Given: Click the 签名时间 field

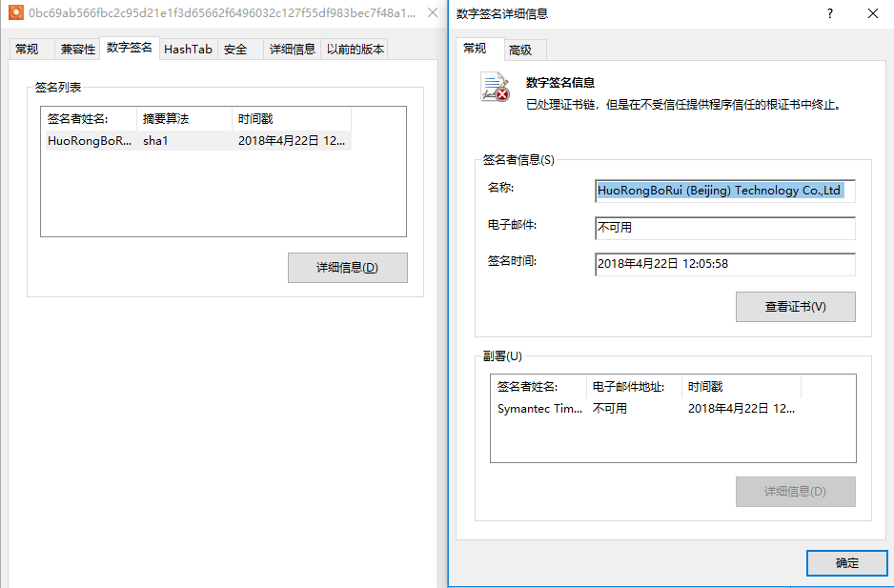Looking at the screenshot, I should pos(724,264).
